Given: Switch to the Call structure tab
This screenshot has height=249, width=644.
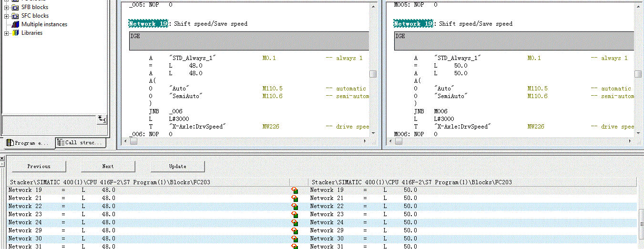Looking at the screenshot, I should tap(80, 142).
